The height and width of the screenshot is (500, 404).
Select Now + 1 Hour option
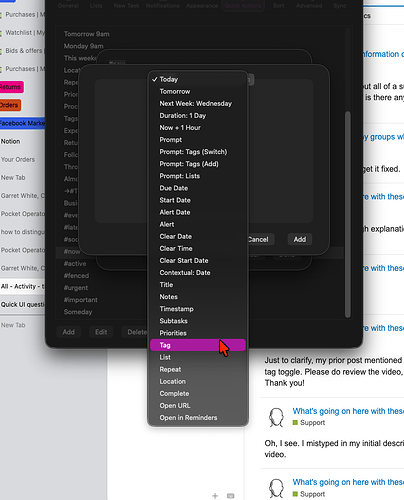tap(198, 128)
